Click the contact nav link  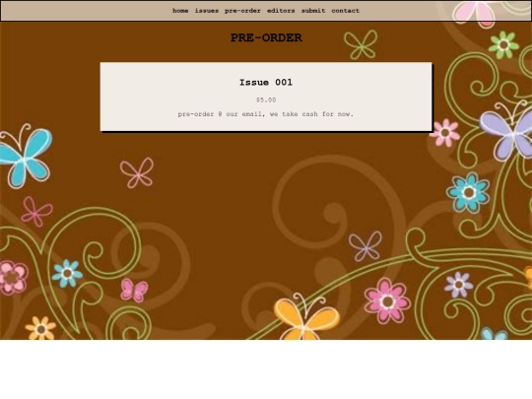(345, 11)
